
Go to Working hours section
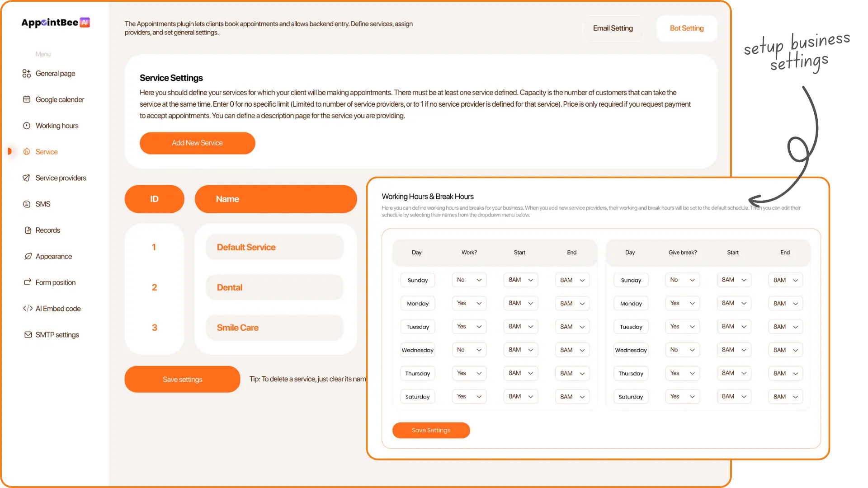click(57, 126)
